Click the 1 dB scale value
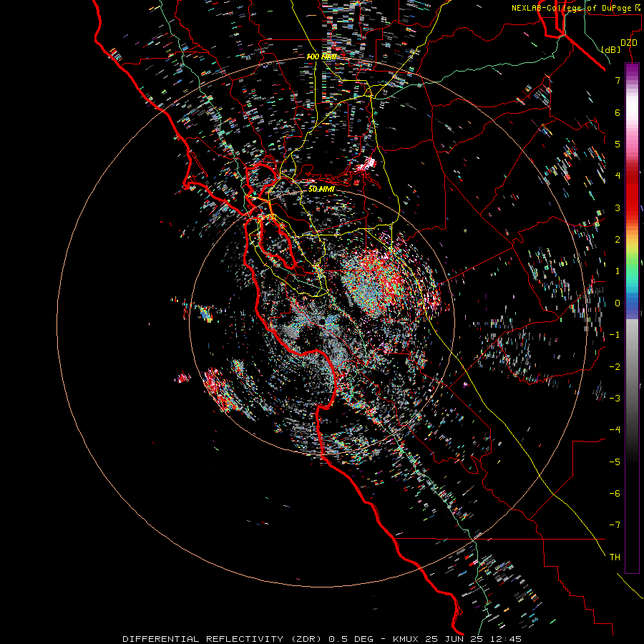The height and width of the screenshot is (644, 644). (618, 271)
